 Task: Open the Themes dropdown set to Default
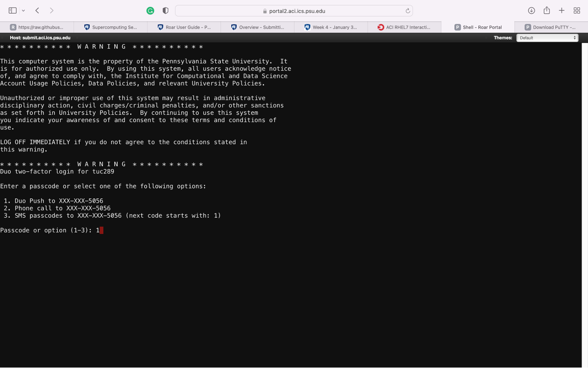coord(547,37)
